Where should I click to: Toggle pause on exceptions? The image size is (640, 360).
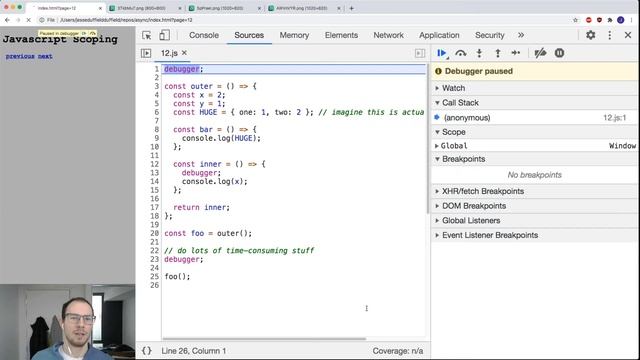point(559,53)
